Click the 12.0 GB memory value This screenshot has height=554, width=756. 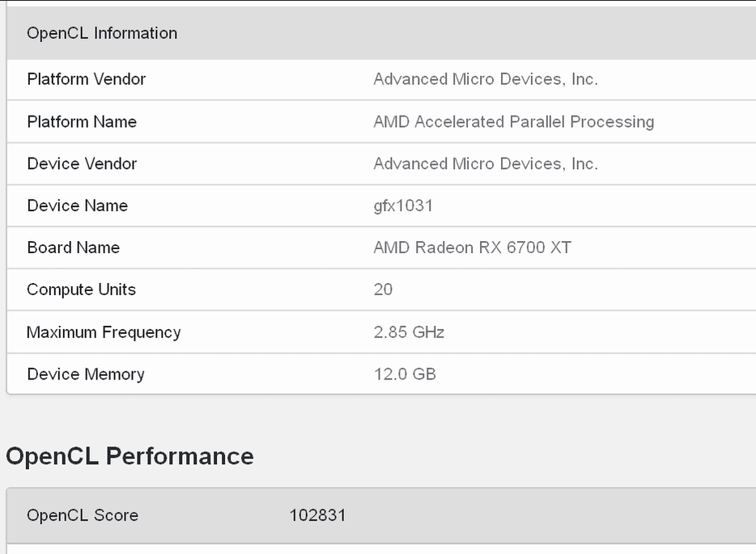405,374
